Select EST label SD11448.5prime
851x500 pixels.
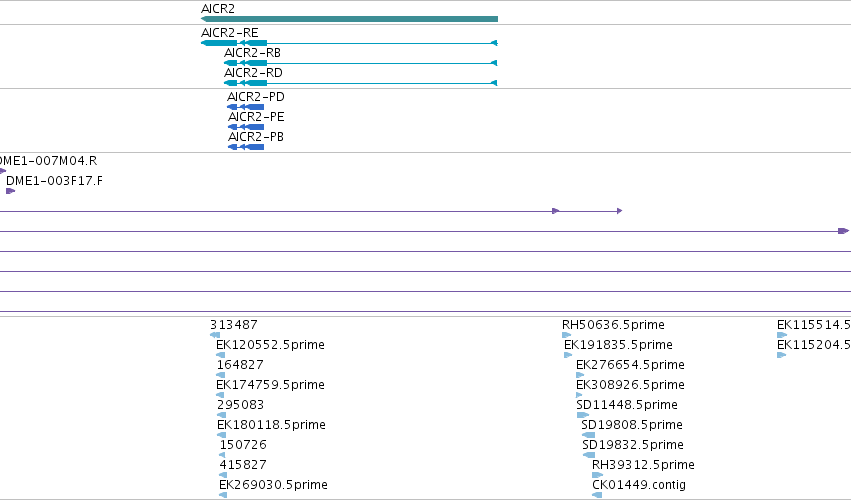[627, 405]
